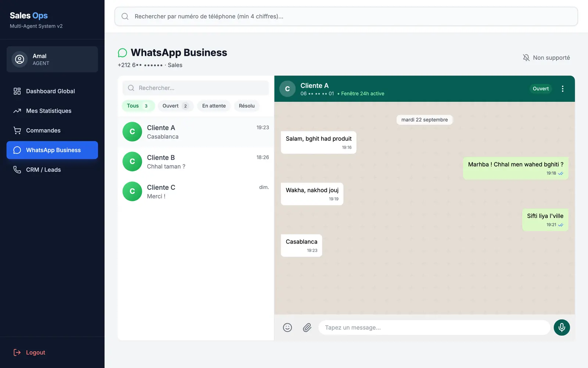This screenshot has height=368, width=588.
Task: Click the message Sifti liya l'ville
Action: [x=545, y=220]
